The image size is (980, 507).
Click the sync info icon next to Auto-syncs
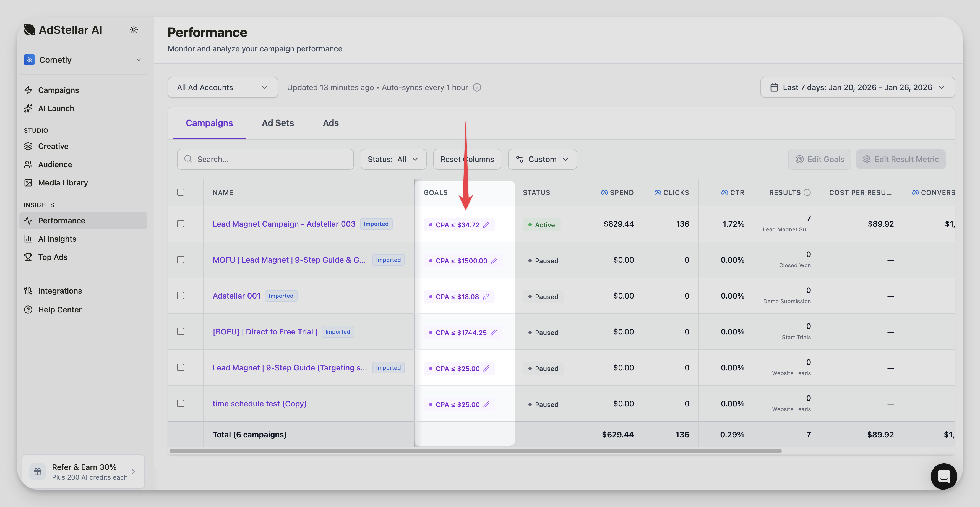(x=477, y=87)
